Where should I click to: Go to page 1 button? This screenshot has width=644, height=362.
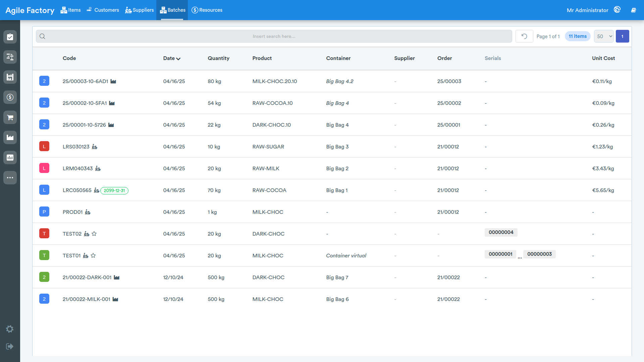coord(623,36)
